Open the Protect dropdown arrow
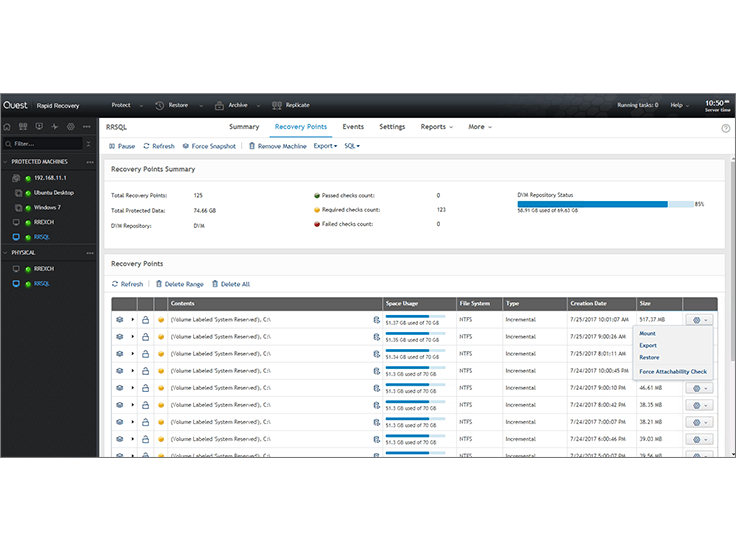The width and height of the screenshot is (736, 550). coord(141,106)
